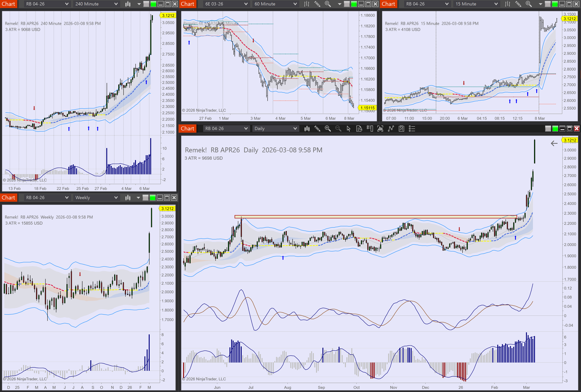Click the red resistance rectangle on Daily chart

(x=375, y=217)
